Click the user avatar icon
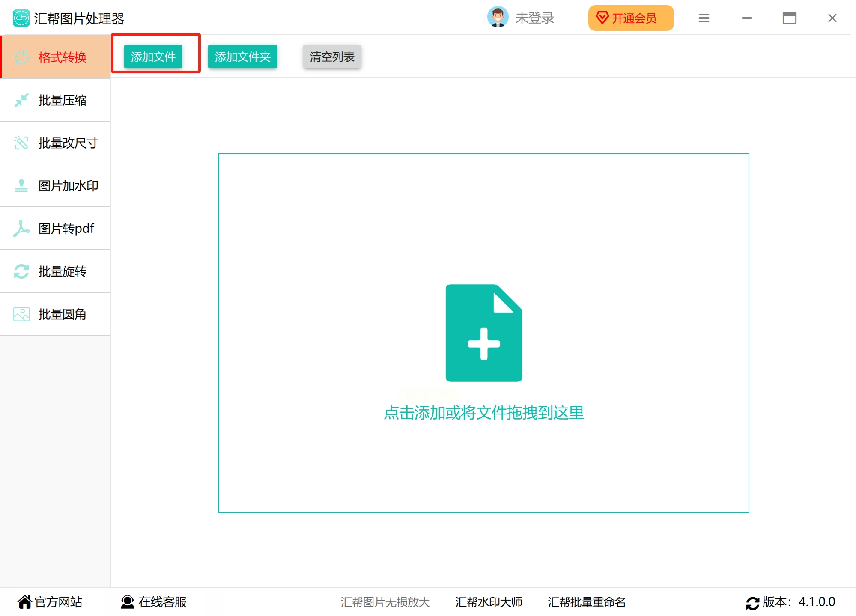 [498, 18]
